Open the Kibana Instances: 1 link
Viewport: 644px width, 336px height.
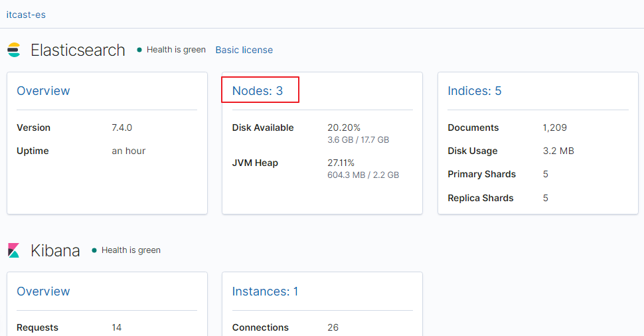265,292
